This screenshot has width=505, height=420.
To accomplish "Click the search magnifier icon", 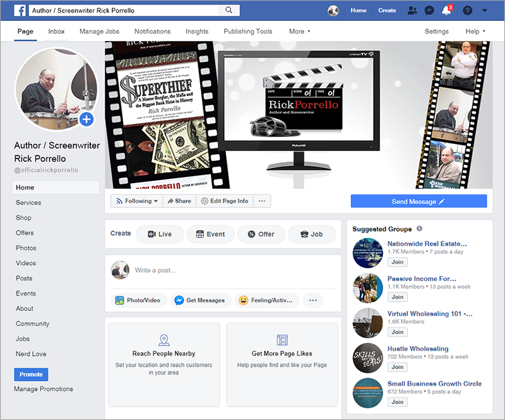I will (x=227, y=11).
